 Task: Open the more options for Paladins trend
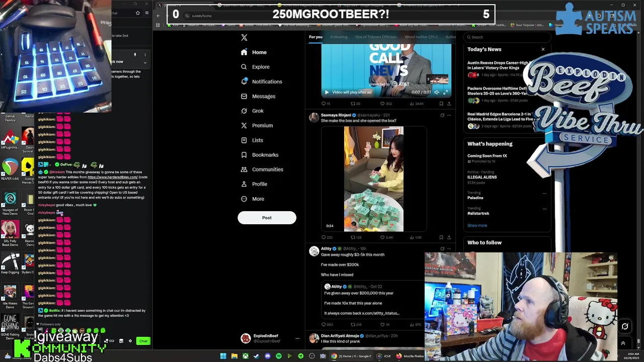(x=544, y=194)
